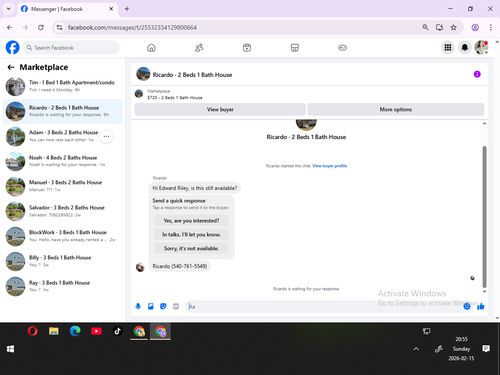Screen dimensions: 500x375
Task: Open Noah 4 Beds 2 Baths House conversation
Action: (x=63, y=161)
